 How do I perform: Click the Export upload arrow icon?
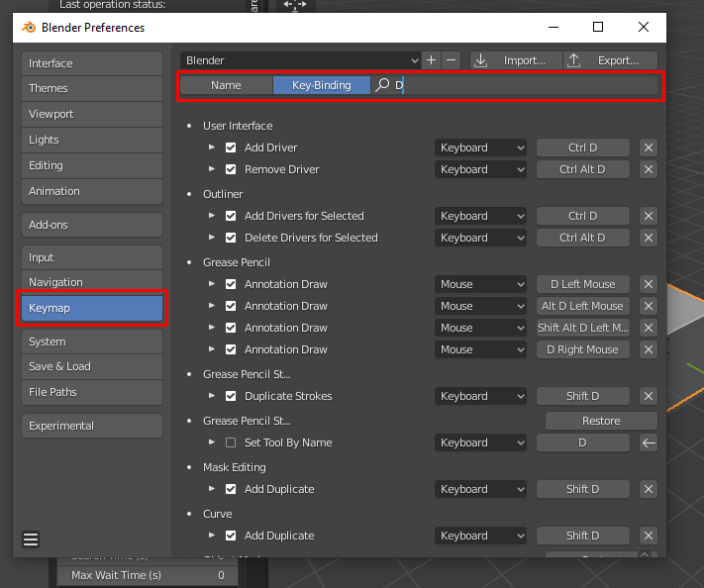coord(574,60)
